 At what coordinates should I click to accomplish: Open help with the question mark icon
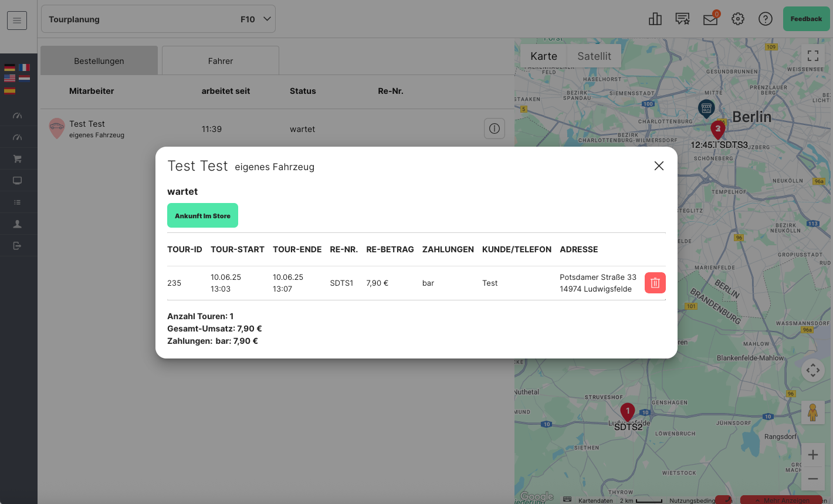point(766,19)
